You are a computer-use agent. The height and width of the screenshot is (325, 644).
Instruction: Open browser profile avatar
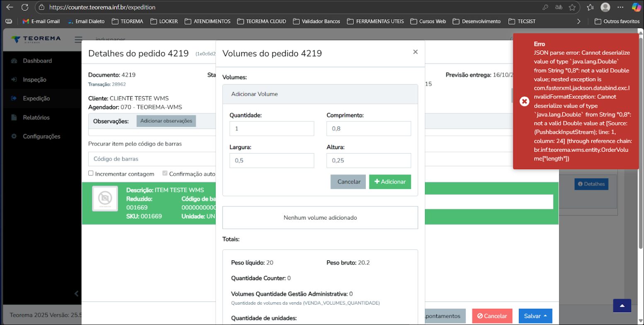pos(605,7)
